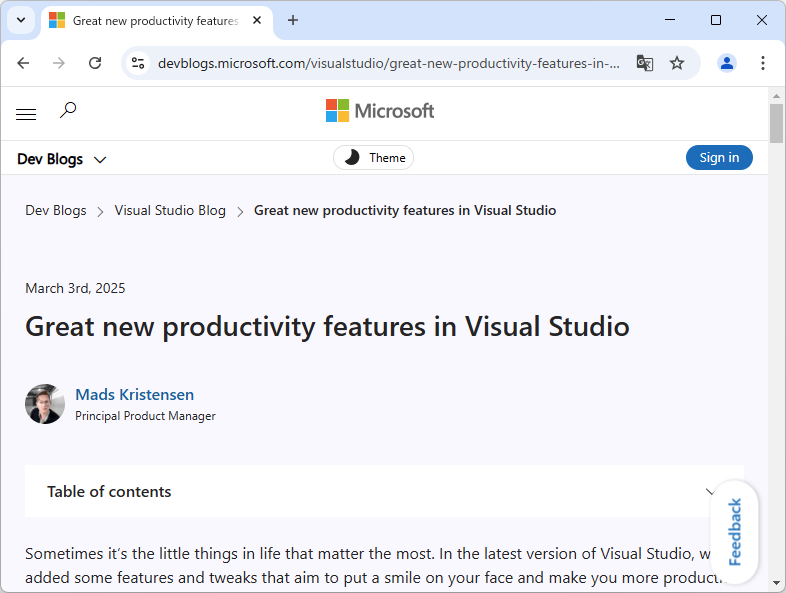Reload the current page

pyautogui.click(x=95, y=63)
